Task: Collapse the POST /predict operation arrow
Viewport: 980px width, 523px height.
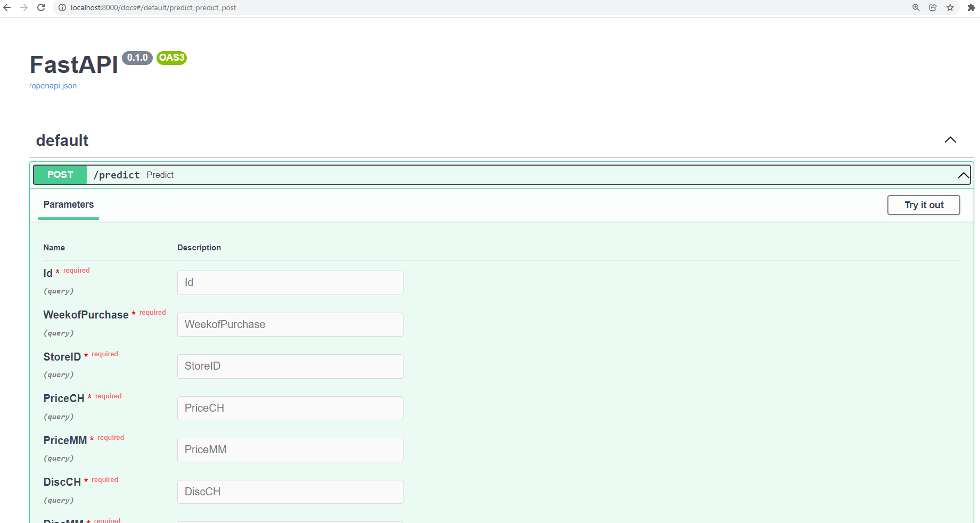Action: tap(963, 175)
